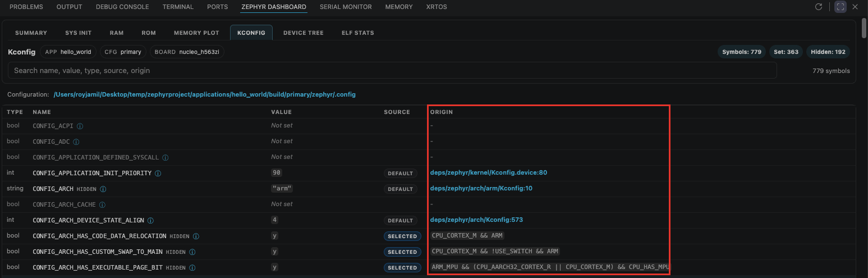Click the Set: 363 badge
The height and width of the screenshot is (278, 868).
(786, 52)
